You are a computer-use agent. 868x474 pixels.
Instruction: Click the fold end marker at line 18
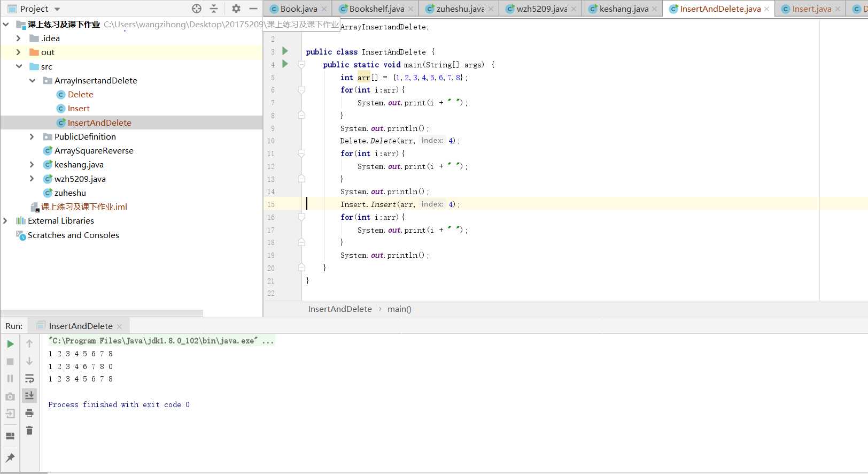(301, 242)
